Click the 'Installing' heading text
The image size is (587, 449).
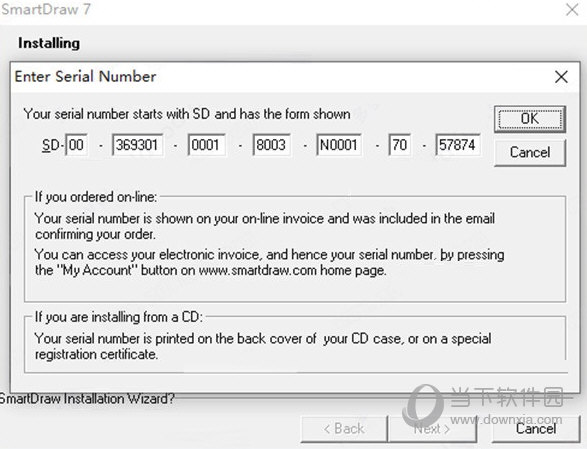[x=49, y=43]
